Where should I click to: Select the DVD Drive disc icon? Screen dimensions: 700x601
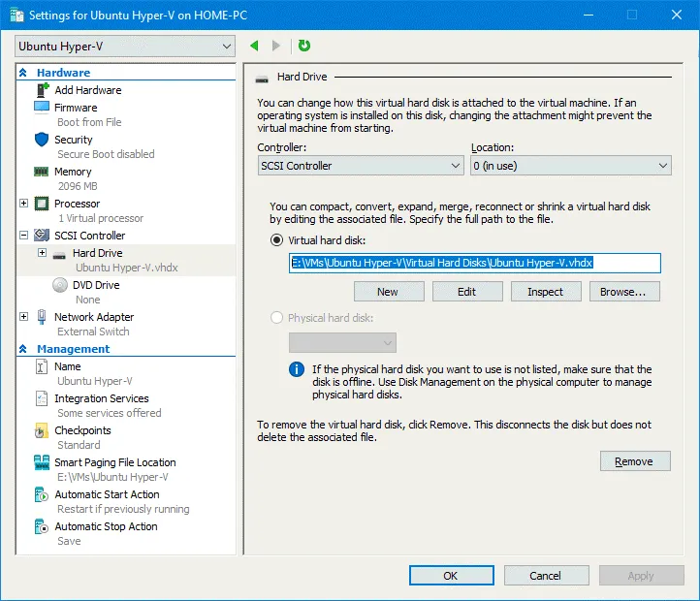tap(60, 285)
